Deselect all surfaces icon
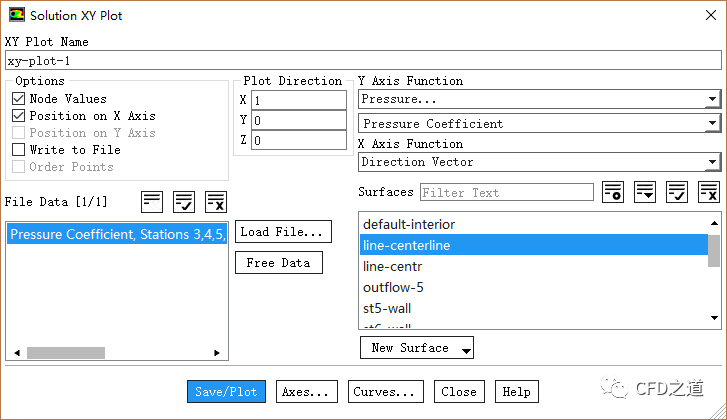Image resolution: width=727 pixels, height=420 pixels. 708,192
